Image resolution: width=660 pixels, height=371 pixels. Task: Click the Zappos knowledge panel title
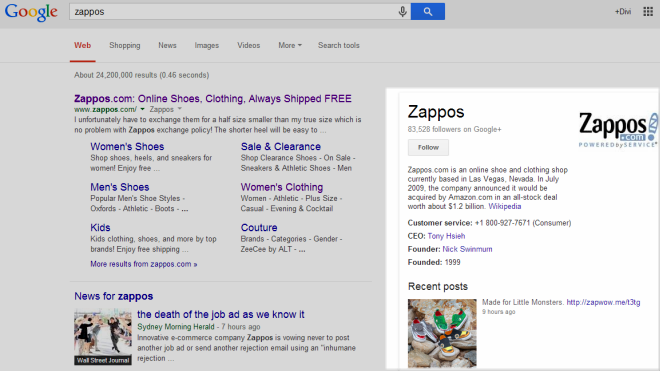(436, 112)
